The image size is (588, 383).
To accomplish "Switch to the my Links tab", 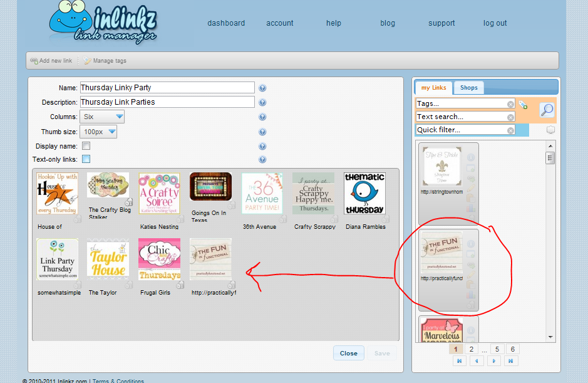I will [433, 88].
